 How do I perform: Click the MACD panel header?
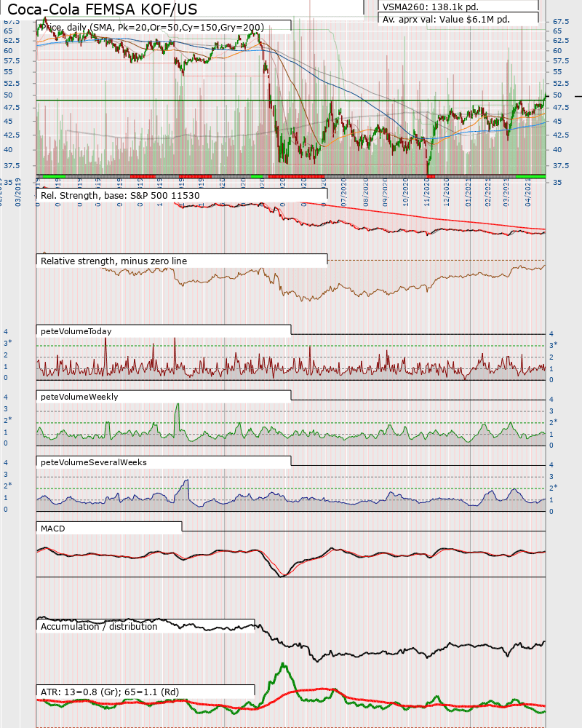[53, 529]
